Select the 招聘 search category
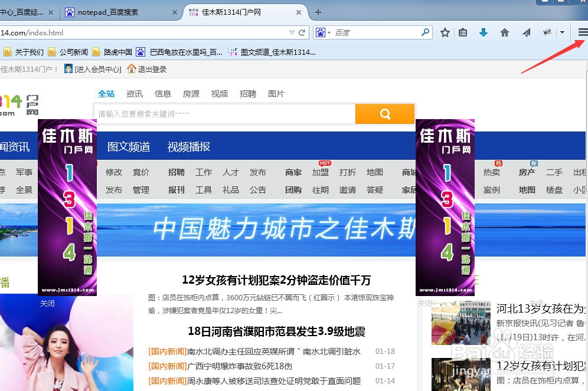This screenshot has height=391, width=588. (x=248, y=94)
